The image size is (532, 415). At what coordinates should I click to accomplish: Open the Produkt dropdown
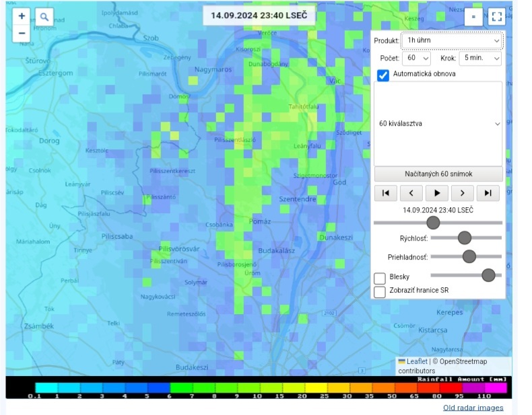452,40
